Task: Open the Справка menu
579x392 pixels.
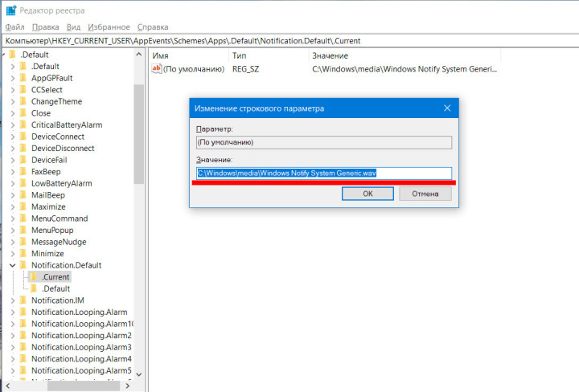Action: (153, 27)
